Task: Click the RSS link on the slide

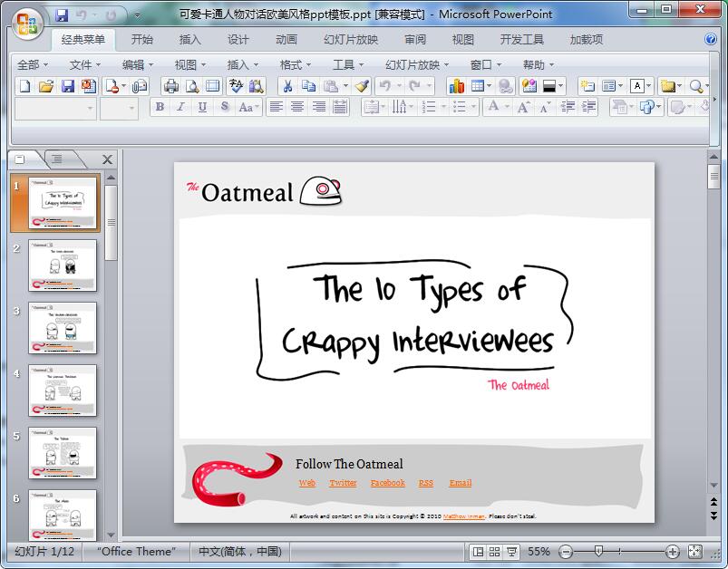Action: coord(426,483)
